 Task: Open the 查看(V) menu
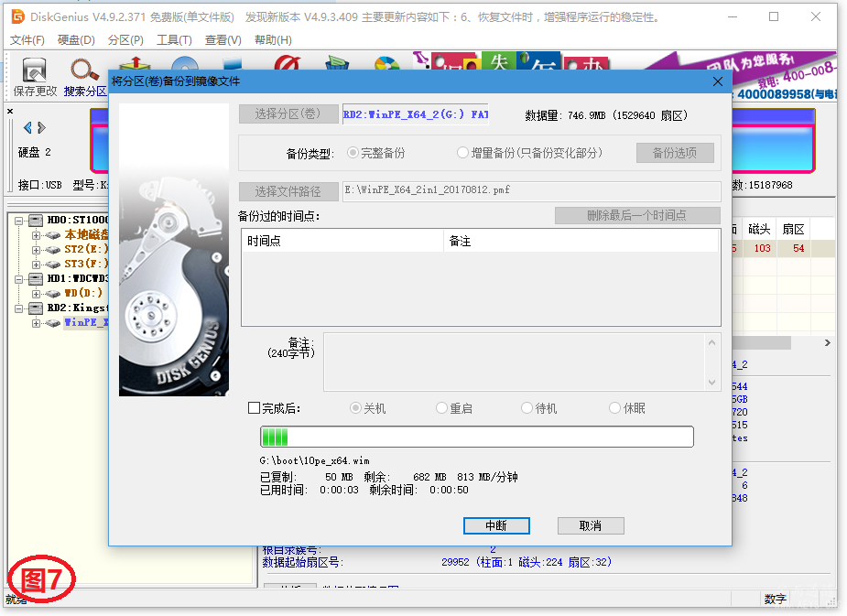tap(223, 40)
